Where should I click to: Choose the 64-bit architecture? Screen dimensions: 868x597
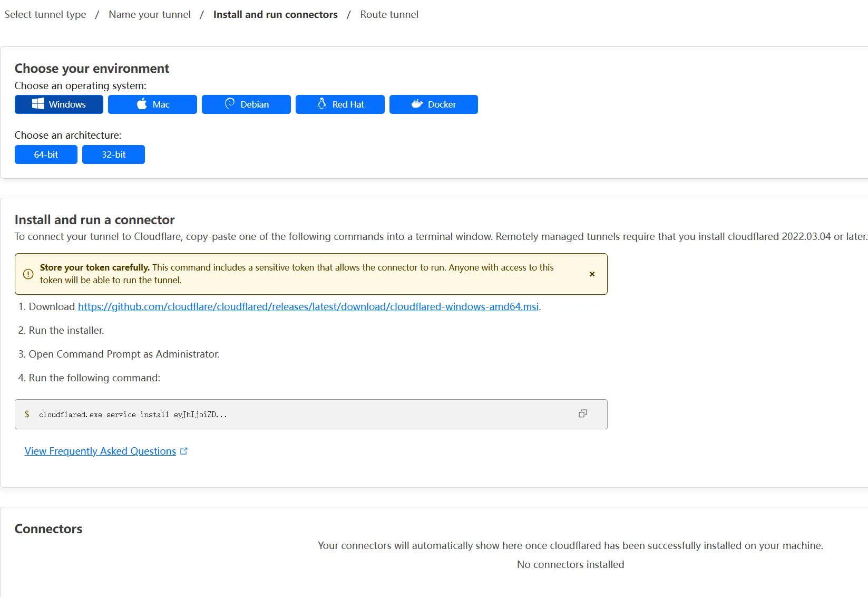tap(46, 155)
